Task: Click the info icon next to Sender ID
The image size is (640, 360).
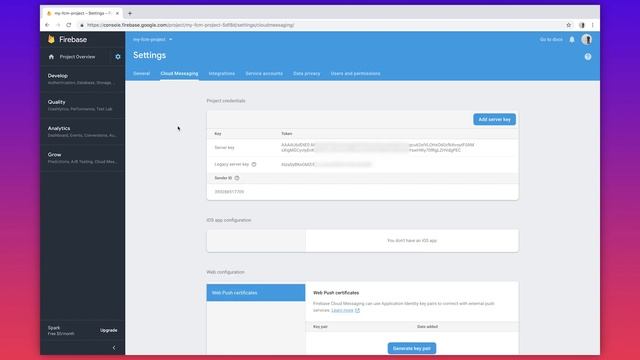Action: [237, 178]
